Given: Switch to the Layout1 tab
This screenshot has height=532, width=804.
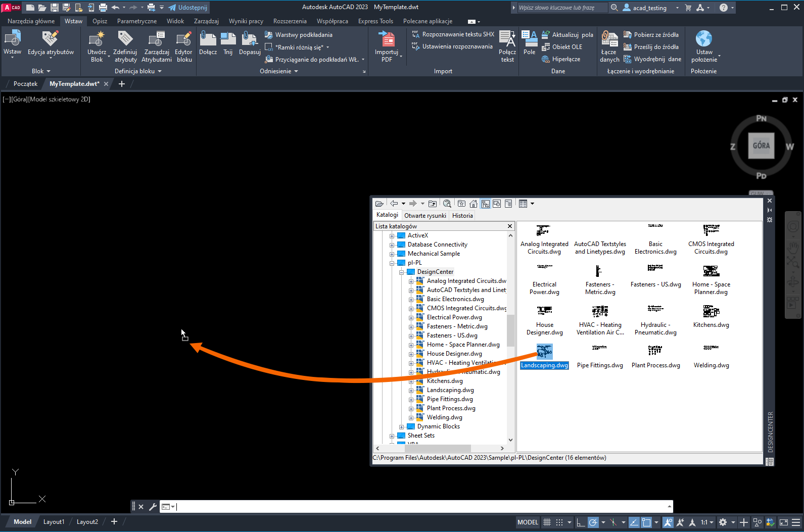Looking at the screenshot, I should pyautogui.click(x=54, y=522).
